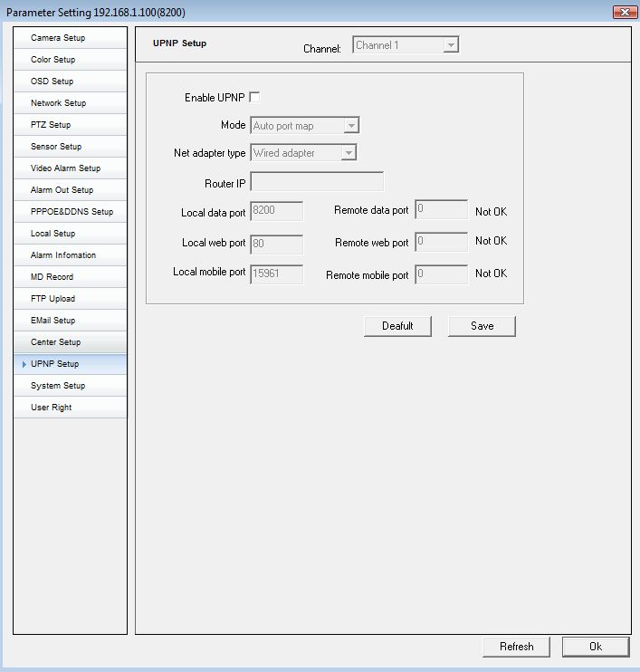Screen dimensions: 640x672
Task: Open the User Right section
Action: (70, 408)
